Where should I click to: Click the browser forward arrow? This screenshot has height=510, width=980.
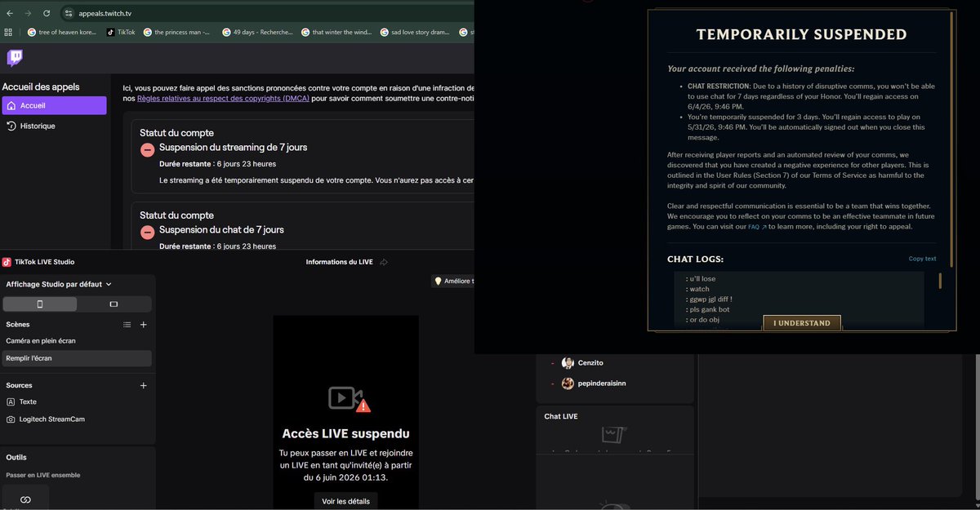(28, 14)
